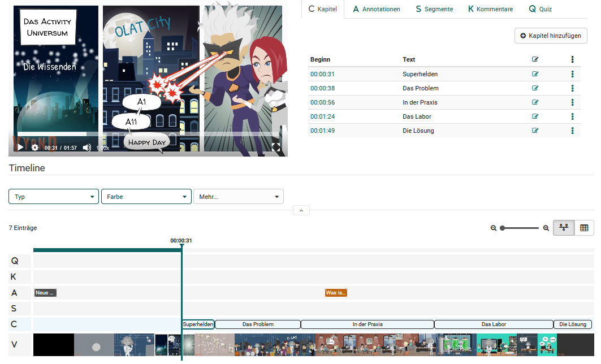The width and height of the screenshot is (601, 364).
Task: Open video player settings gear
Action: [35, 148]
